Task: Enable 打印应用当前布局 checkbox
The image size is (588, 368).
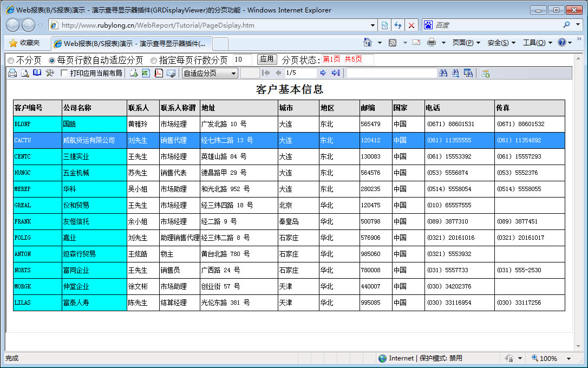Action: tap(64, 73)
